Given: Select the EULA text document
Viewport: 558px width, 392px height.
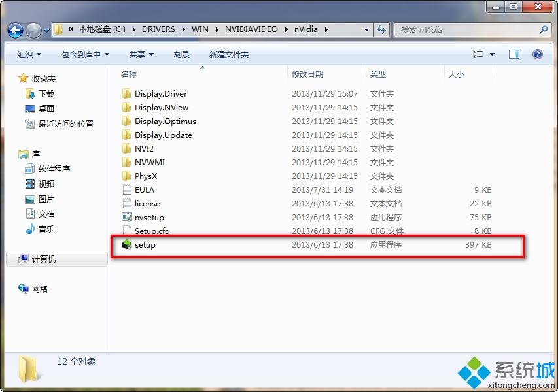Looking at the screenshot, I should coord(138,189).
